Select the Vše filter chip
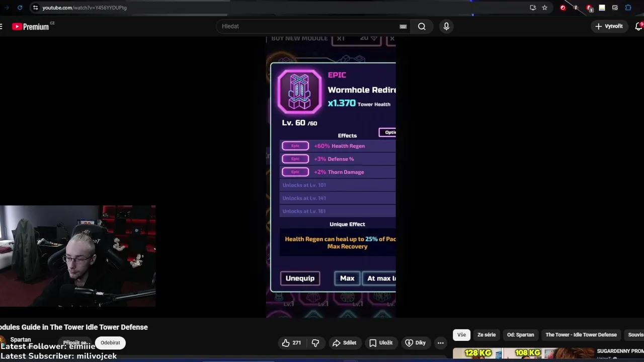 (x=461, y=335)
